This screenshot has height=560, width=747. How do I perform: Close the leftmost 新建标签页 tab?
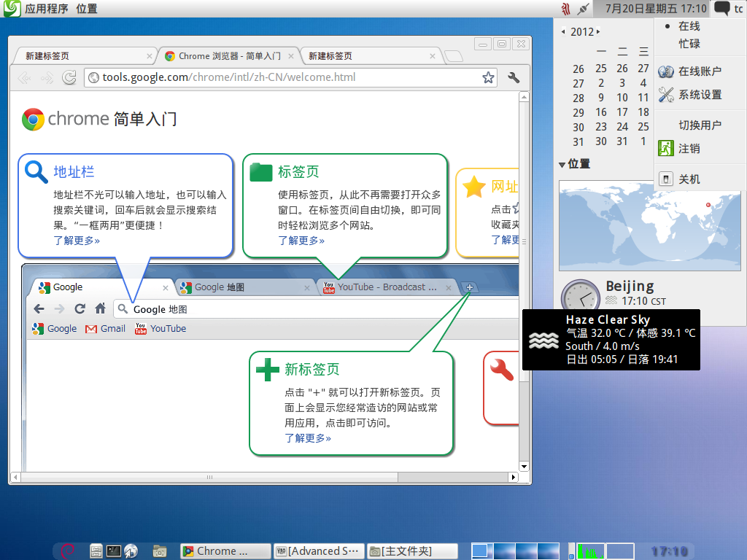149,56
